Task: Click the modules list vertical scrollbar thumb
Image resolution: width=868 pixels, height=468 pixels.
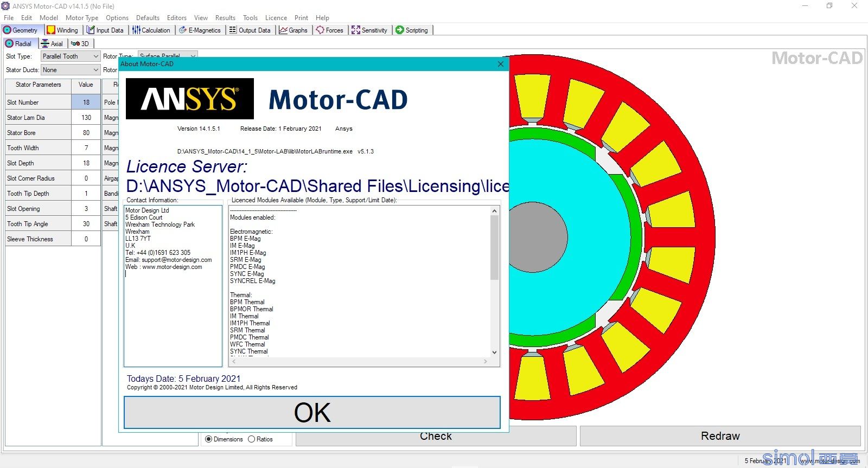Action: click(494, 247)
